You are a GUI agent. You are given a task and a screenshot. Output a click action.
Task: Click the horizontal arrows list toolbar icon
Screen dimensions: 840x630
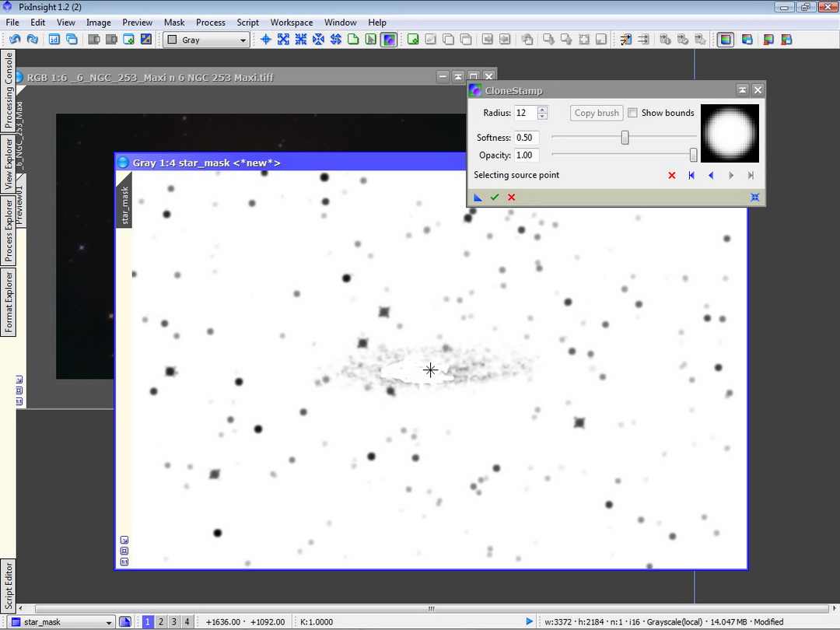[x=643, y=39]
